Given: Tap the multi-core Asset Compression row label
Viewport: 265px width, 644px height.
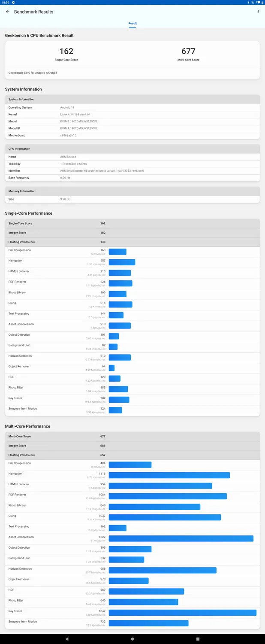Looking at the screenshot, I should (x=21, y=537).
